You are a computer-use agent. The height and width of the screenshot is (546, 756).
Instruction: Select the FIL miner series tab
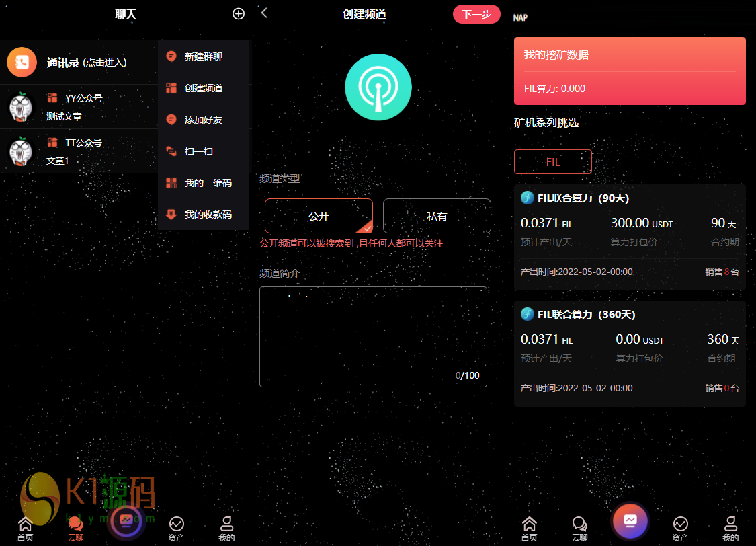click(x=553, y=161)
